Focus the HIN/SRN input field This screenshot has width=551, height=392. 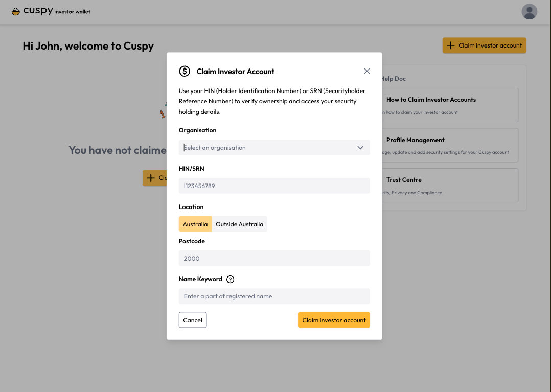274,186
